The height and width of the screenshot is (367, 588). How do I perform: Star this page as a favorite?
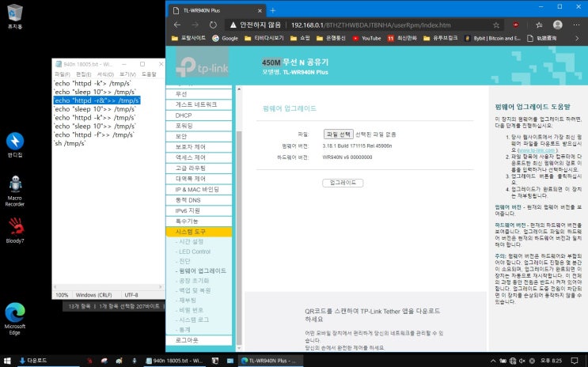pyautogui.click(x=496, y=25)
